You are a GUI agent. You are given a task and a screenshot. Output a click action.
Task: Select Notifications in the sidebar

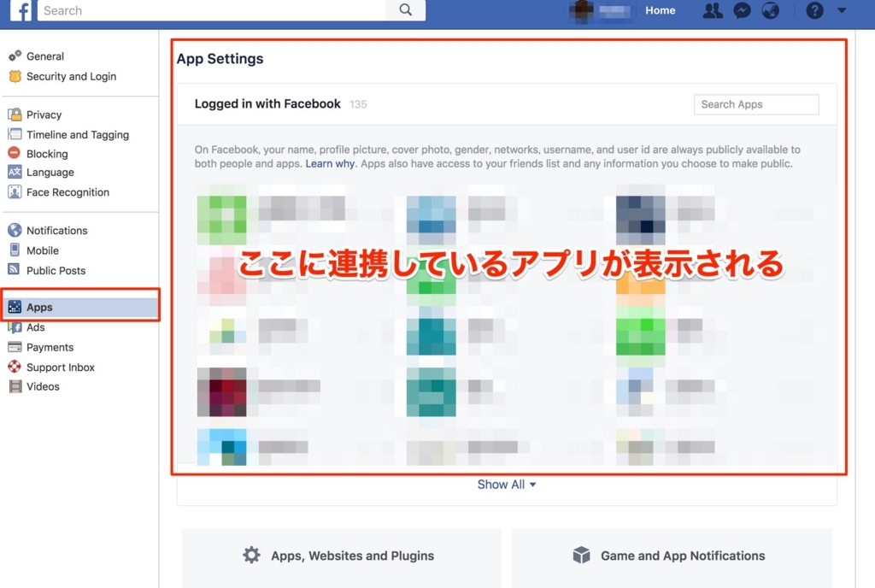pyautogui.click(x=57, y=231)
